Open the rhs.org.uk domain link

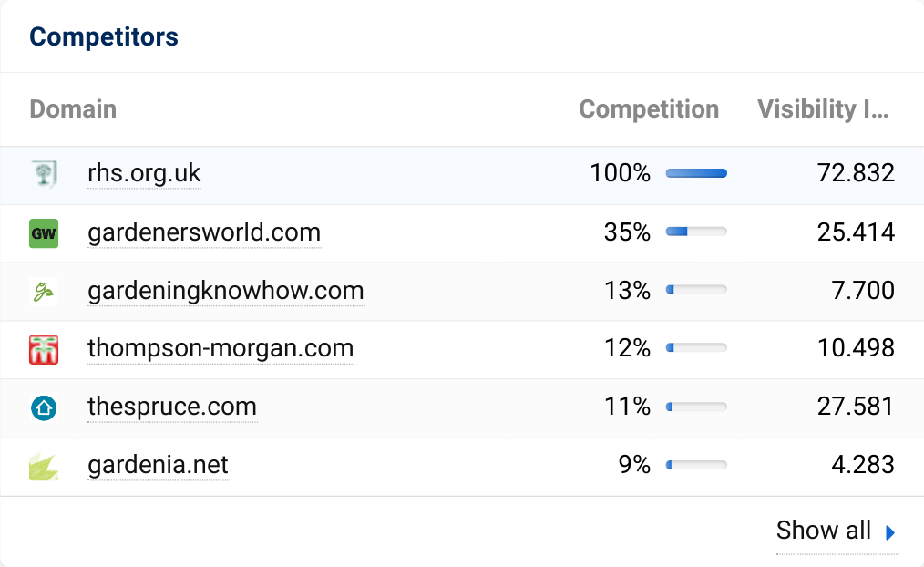(x=143, y=172)
